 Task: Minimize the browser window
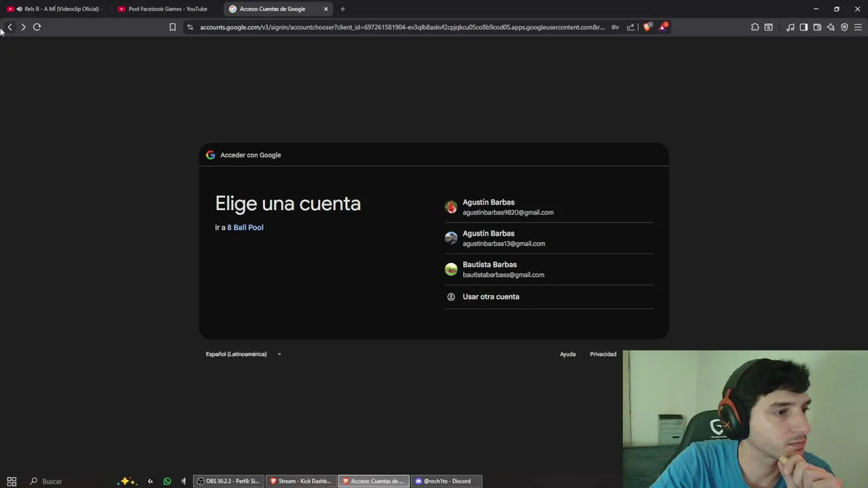tap(816, 9)
